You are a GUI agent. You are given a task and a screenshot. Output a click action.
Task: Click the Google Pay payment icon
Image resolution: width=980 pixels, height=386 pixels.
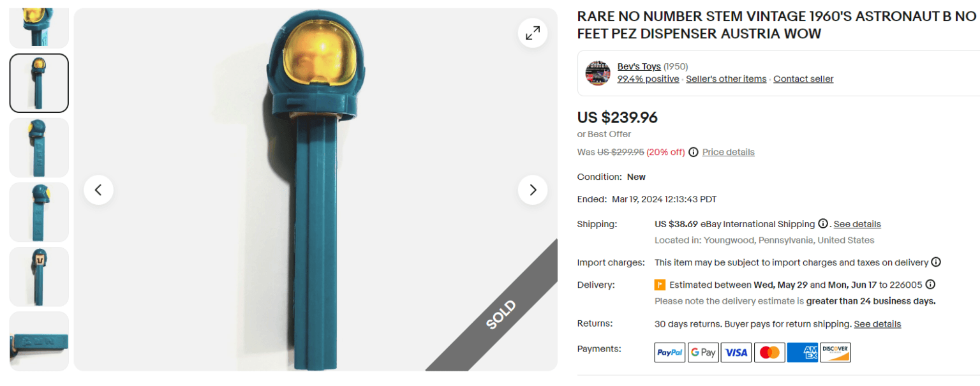point(703,352)
